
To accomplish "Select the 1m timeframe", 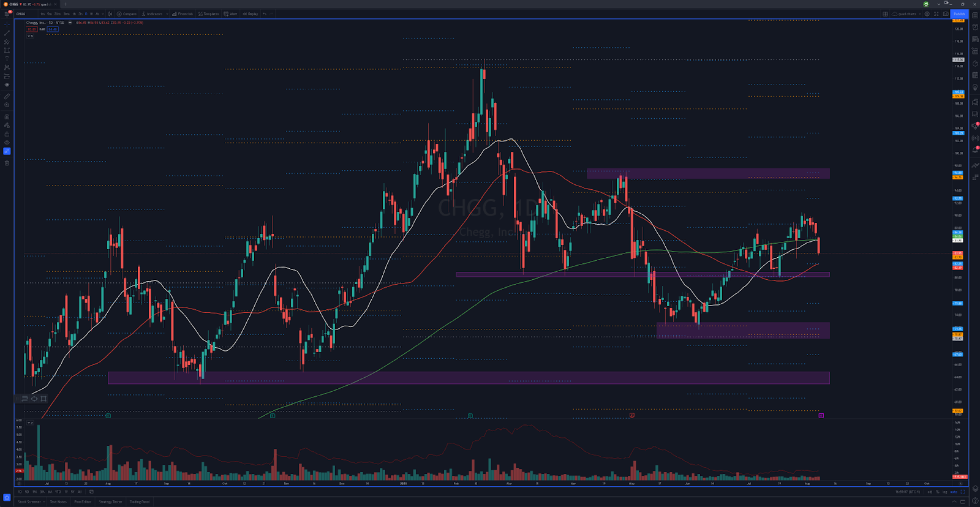I will tap(42, 13).
